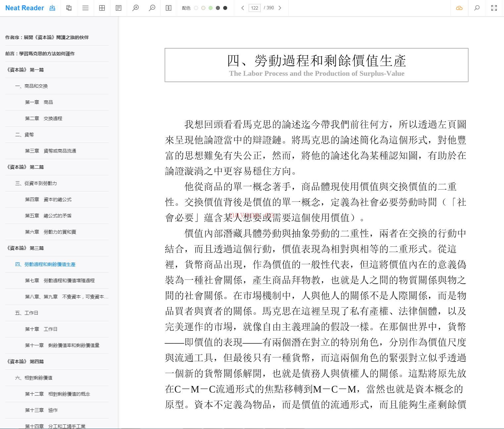Screen dimensions: 504x429
Task: Click the import book icon beside Neat Reader
Action: [52, 8]
